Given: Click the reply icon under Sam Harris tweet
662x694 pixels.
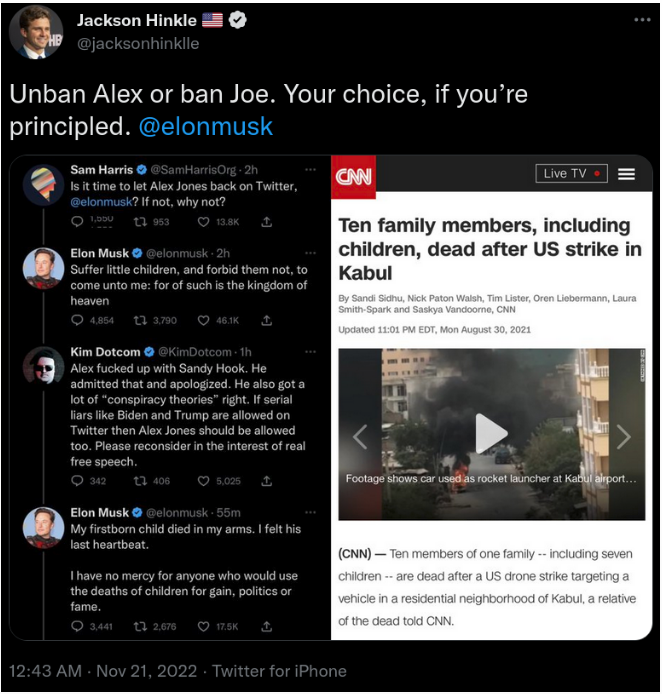Looking at the screenshot, I should point(78,221).
